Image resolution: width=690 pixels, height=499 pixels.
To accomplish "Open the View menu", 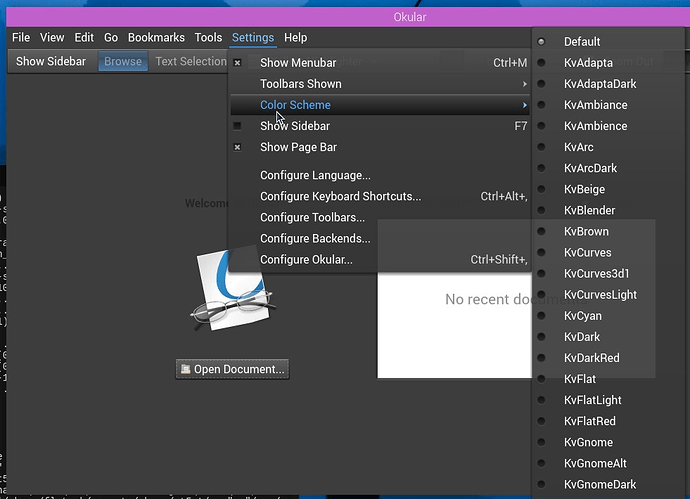I will point(52,37).
